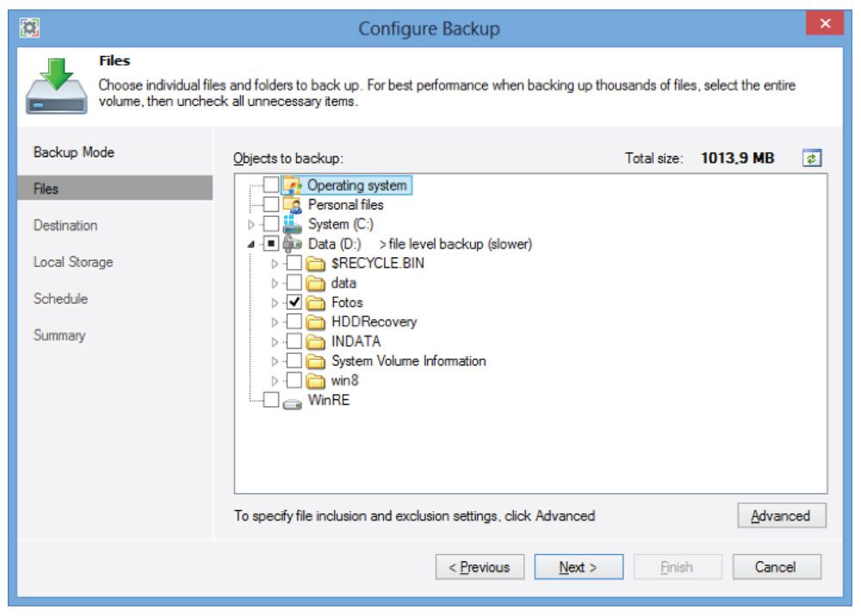
Task: Click the WinRE disk icon
Action: click(293, 401)
